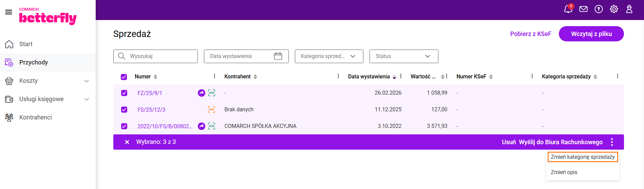644x189 pixels.
Task: Open three-dot more actions menu
Action: click(x=612, y=142)
